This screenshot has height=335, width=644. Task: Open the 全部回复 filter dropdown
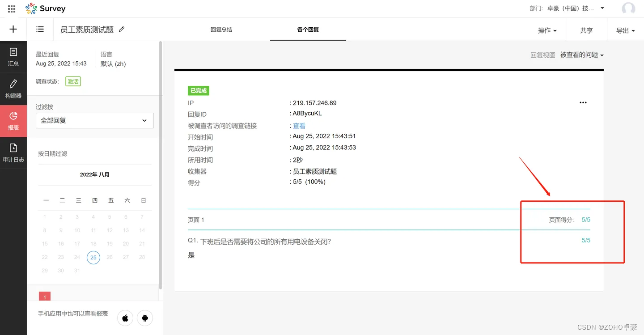(95, 120)
